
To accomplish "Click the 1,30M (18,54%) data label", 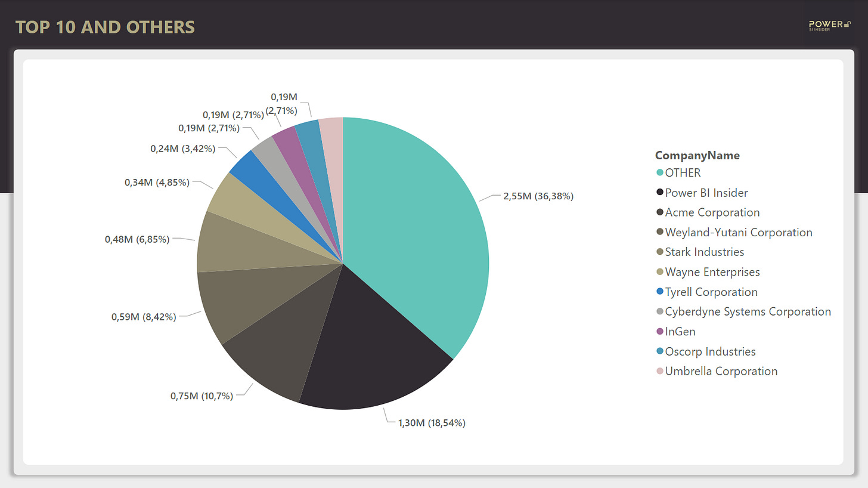I will click(x=432, y=423).
